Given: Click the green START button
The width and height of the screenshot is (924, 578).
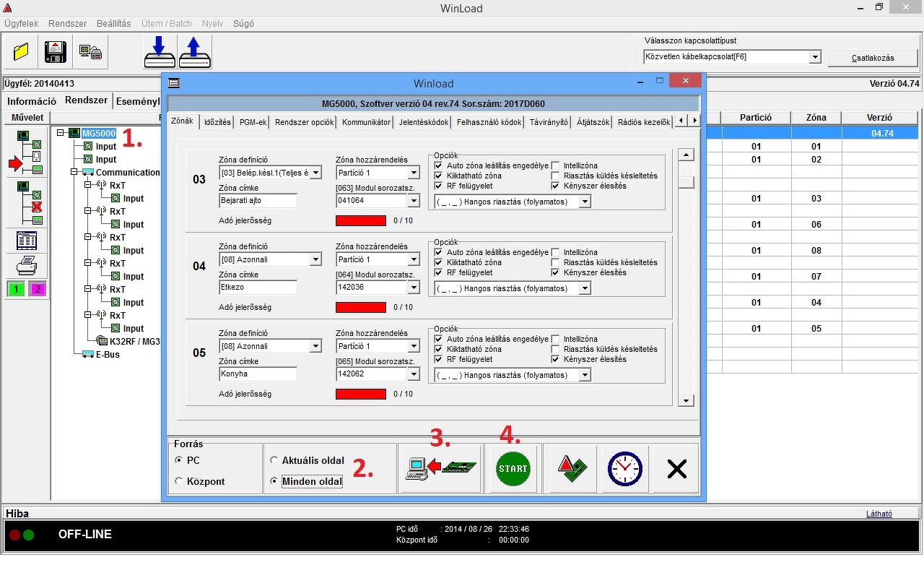Looking at the screenshot, I should tap(513, 468).
